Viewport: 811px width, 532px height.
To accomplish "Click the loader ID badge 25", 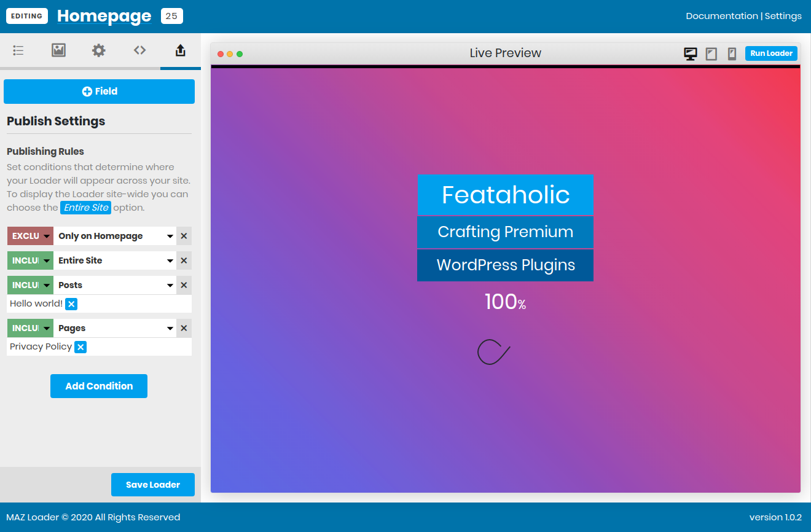I will (172, 16).
